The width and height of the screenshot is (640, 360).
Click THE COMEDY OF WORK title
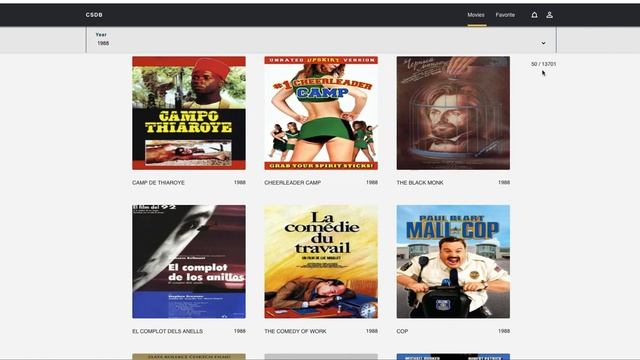pos(296,331)
